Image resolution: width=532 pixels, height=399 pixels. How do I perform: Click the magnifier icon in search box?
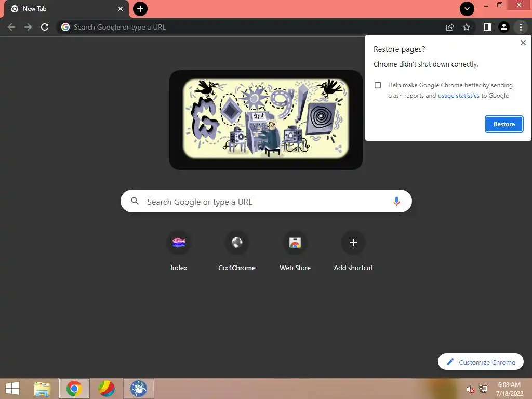click(135, 201)
